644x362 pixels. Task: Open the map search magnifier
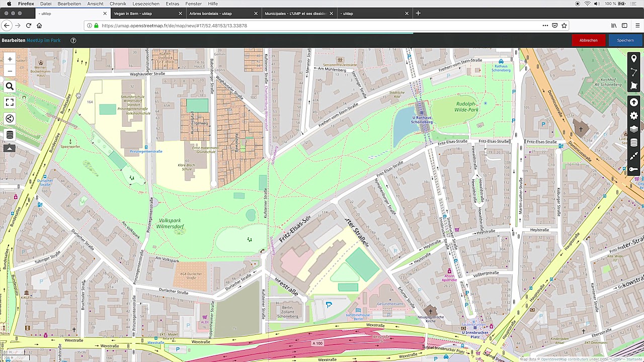(x=10, y=86)
